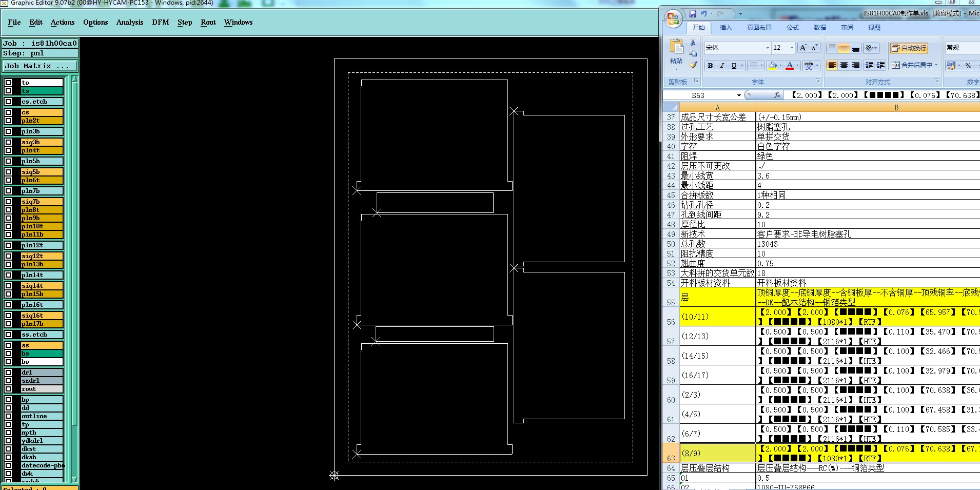The height and width of the screenshot is (490, 980).
Task: Toggle italic formatting in Excel
Action: click(x=722, y=66)
